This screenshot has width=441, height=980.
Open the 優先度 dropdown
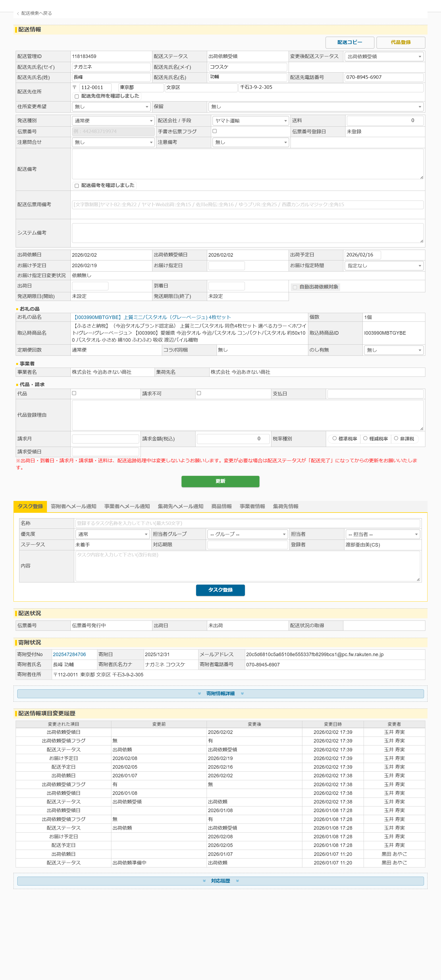[112, 534]
